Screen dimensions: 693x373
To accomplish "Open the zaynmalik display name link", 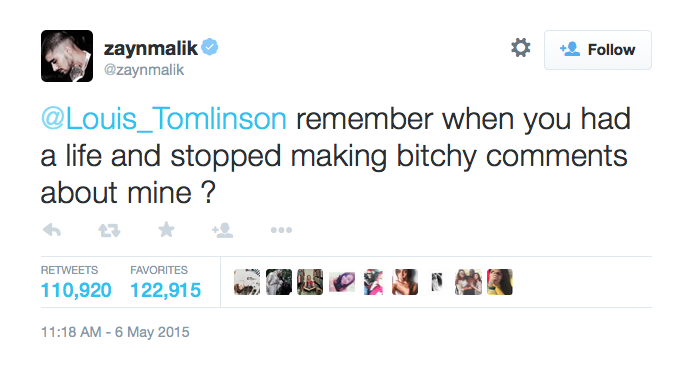I will pyautogui.click(x=151, y=48).
